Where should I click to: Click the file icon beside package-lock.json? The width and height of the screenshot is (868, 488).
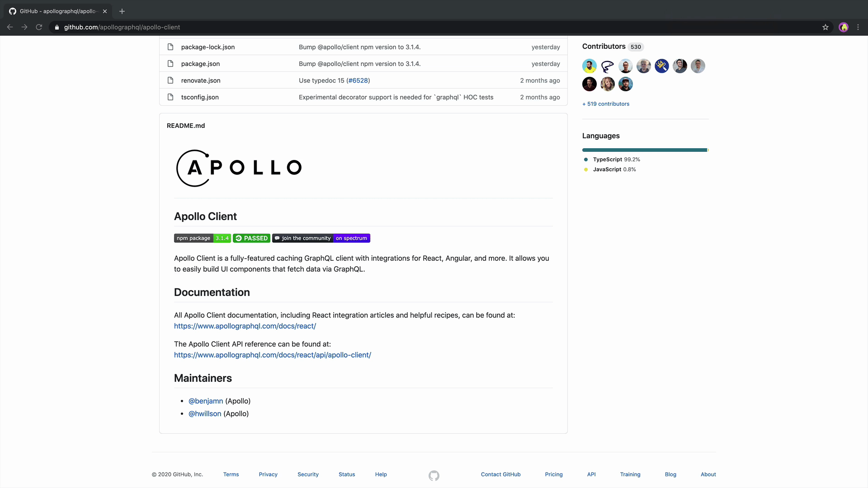pos(170,47)
